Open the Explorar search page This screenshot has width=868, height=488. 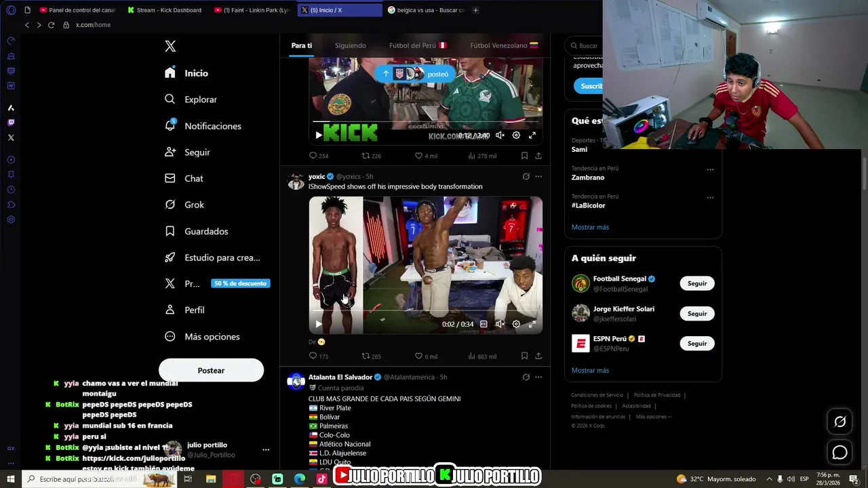point(191,100)
